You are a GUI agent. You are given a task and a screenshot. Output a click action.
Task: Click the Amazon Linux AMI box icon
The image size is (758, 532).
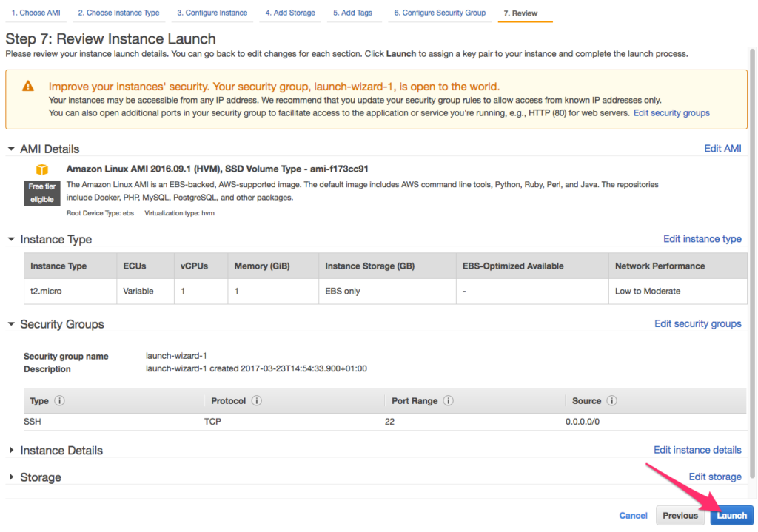tap(42, 170)
